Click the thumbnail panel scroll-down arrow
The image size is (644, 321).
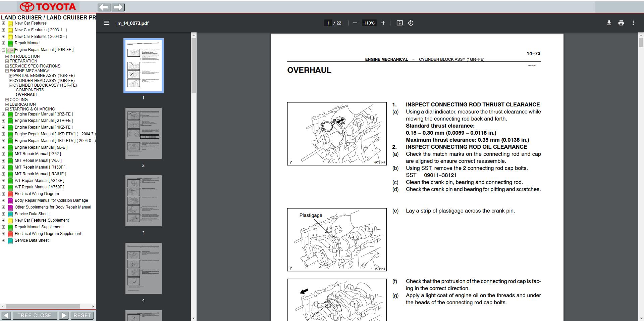coord(194,318)
